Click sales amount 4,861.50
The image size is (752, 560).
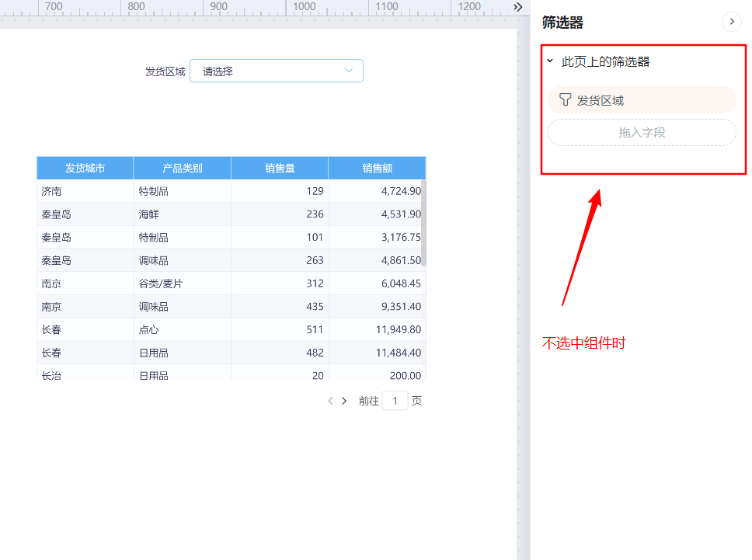[x=401, y=260]
